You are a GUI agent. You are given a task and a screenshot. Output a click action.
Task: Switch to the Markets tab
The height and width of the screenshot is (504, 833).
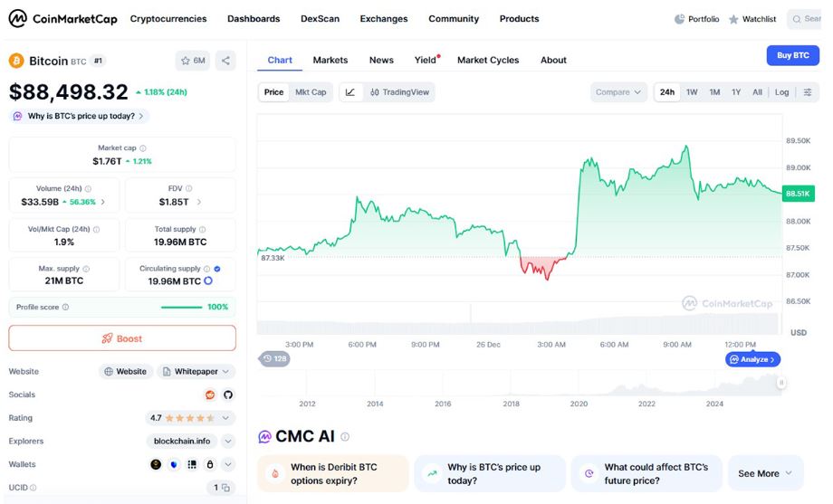pyautogui.click(x=330, y=60)
